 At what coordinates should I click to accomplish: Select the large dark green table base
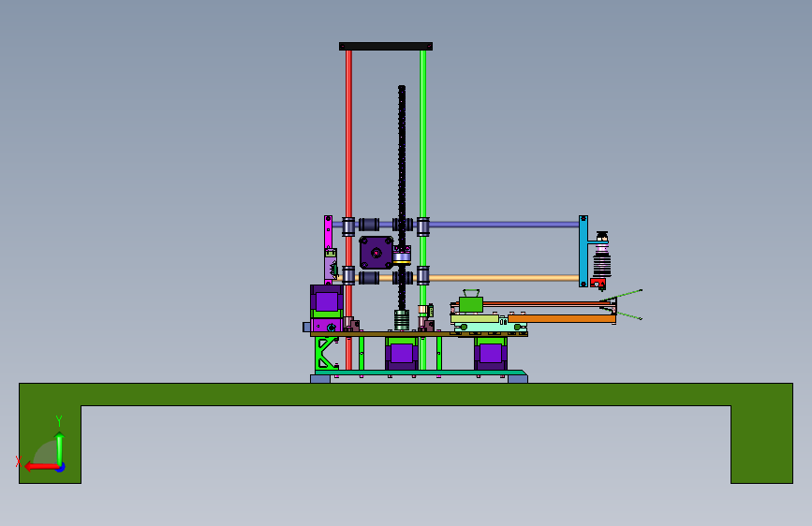click(x=406, y=395)
